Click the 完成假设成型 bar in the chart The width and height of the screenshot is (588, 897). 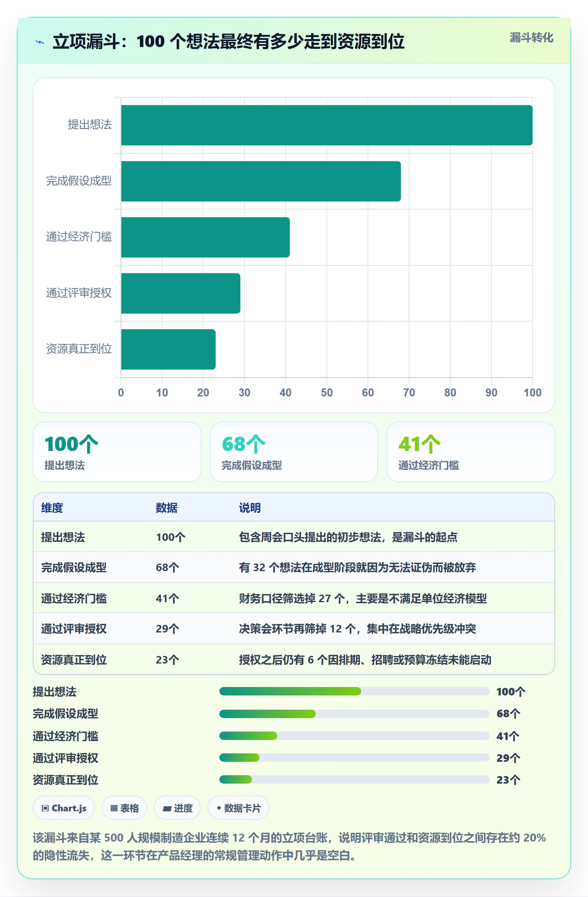click(261, 181)
